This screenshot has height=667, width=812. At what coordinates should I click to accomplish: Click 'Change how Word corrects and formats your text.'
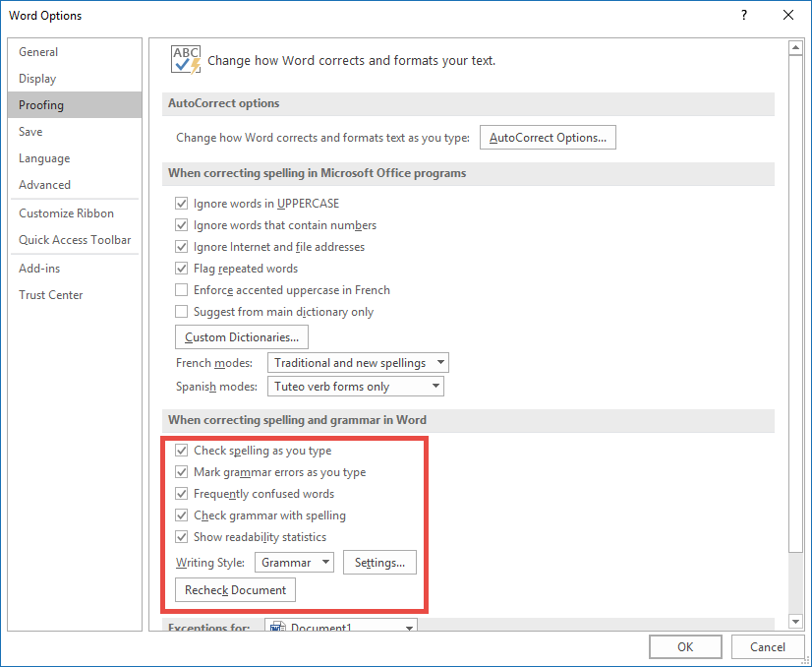pyautogui.click(x=352, y=61)
